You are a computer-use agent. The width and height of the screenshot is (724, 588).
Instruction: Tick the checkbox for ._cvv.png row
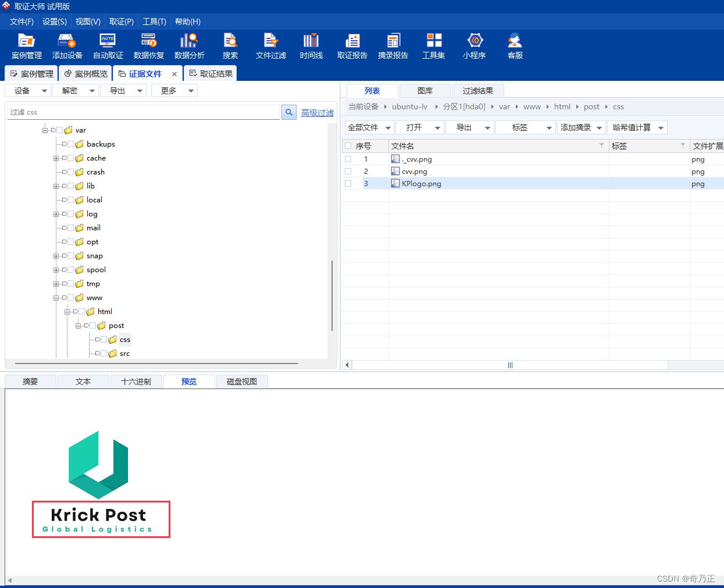[348, 159]
